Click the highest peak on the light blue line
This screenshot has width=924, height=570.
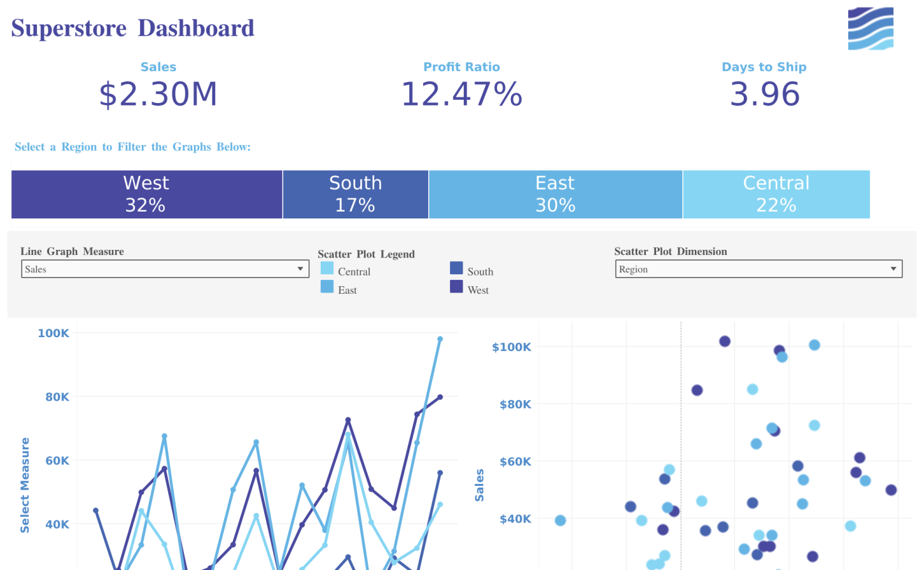[x=439, y=338]
